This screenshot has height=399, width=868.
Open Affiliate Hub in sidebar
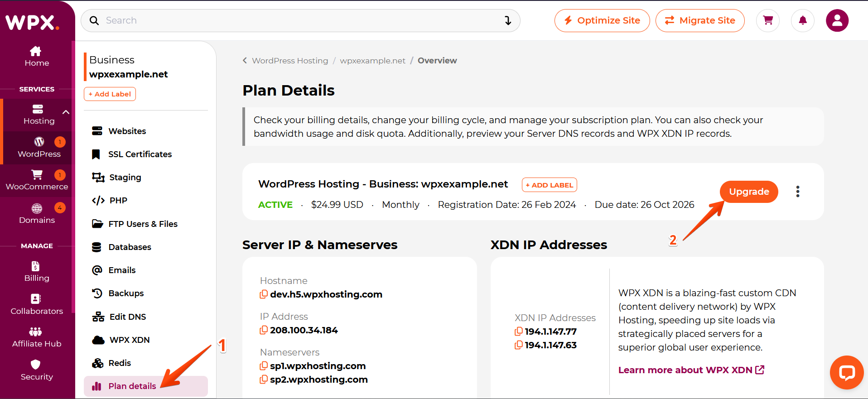pyautogui.click(x=36, y=337)
